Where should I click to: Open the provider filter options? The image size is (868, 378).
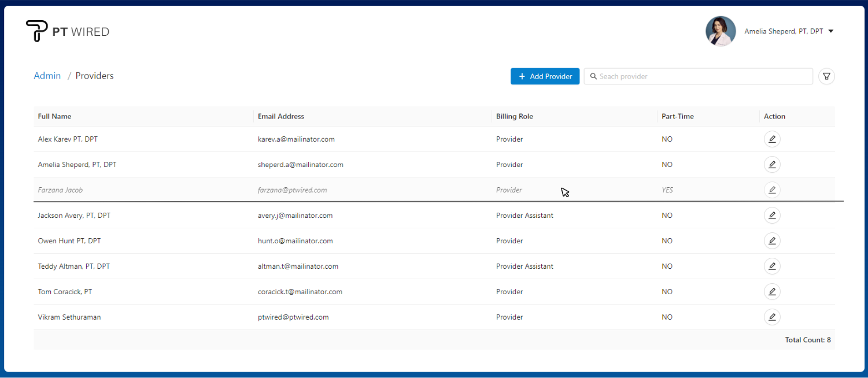coord(826,76)
